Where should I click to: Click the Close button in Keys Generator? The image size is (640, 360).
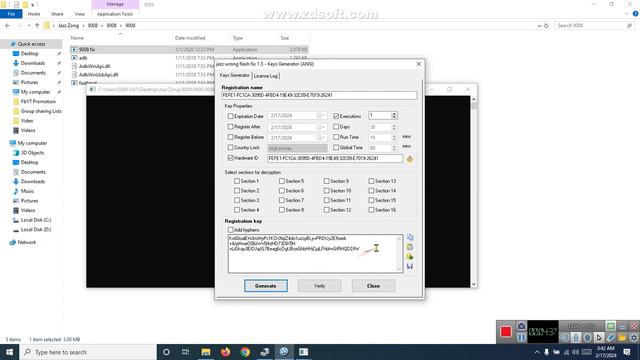373,286
